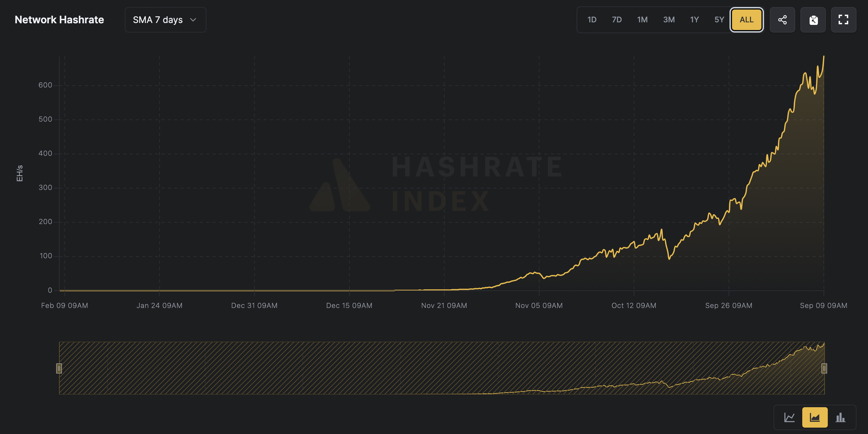Select the area chart view icon

click(x=814, y=417)
